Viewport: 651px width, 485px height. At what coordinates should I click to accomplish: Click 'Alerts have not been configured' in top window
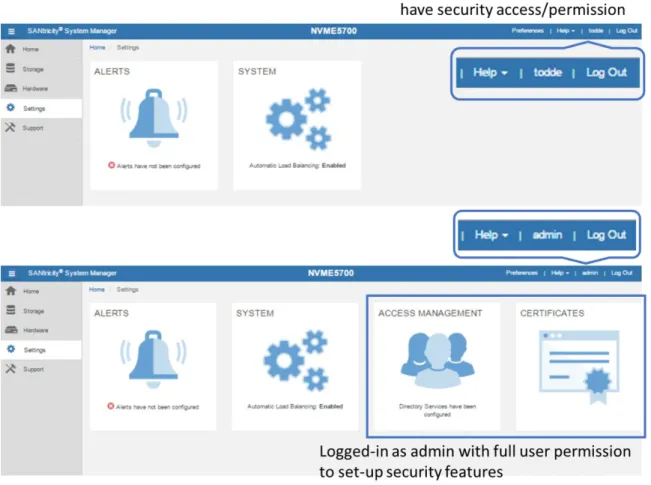159,166
